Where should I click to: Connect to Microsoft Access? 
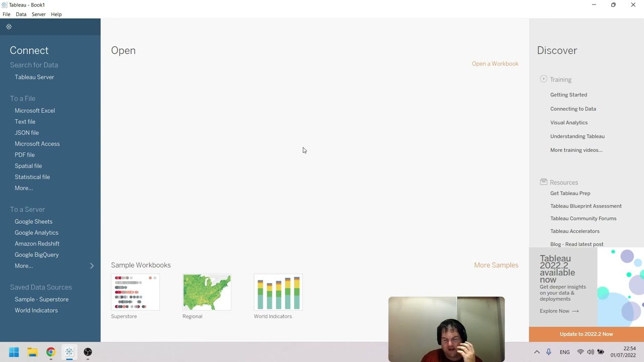coord(37,144)
